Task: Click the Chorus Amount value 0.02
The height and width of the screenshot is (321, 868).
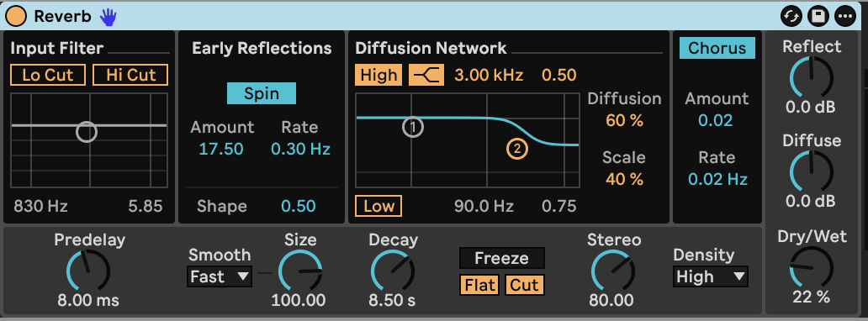Action: (x=715, y=120)
